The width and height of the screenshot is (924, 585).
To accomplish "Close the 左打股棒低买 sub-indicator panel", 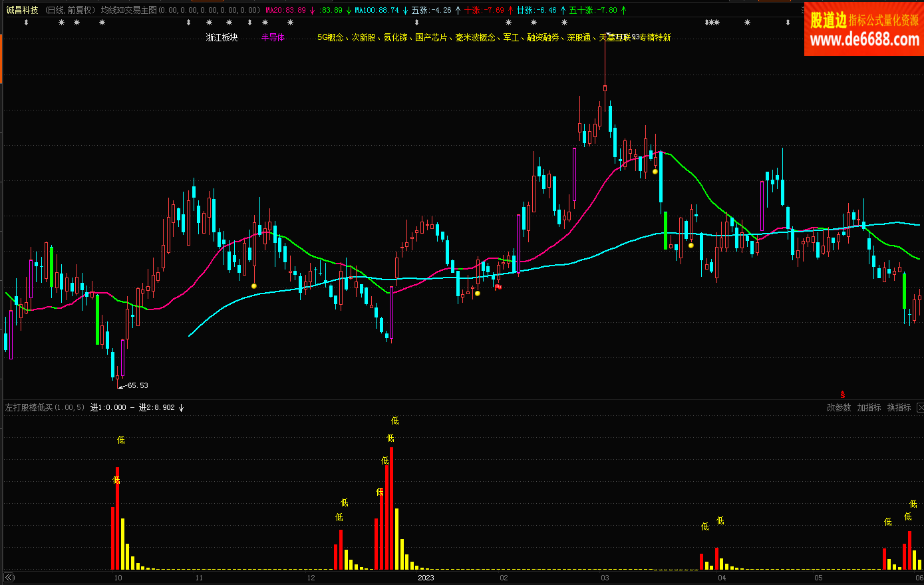I will click(x=920, y=407).
